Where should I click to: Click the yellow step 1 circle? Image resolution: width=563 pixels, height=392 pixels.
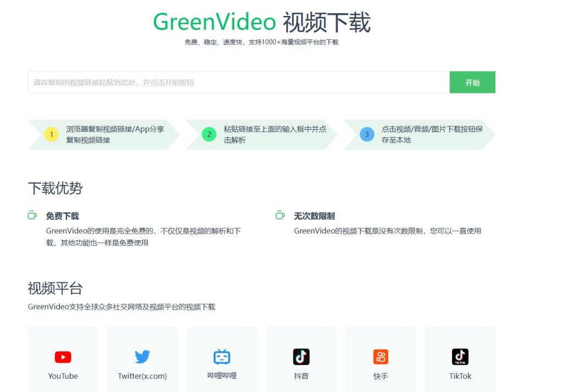point(52,134)
